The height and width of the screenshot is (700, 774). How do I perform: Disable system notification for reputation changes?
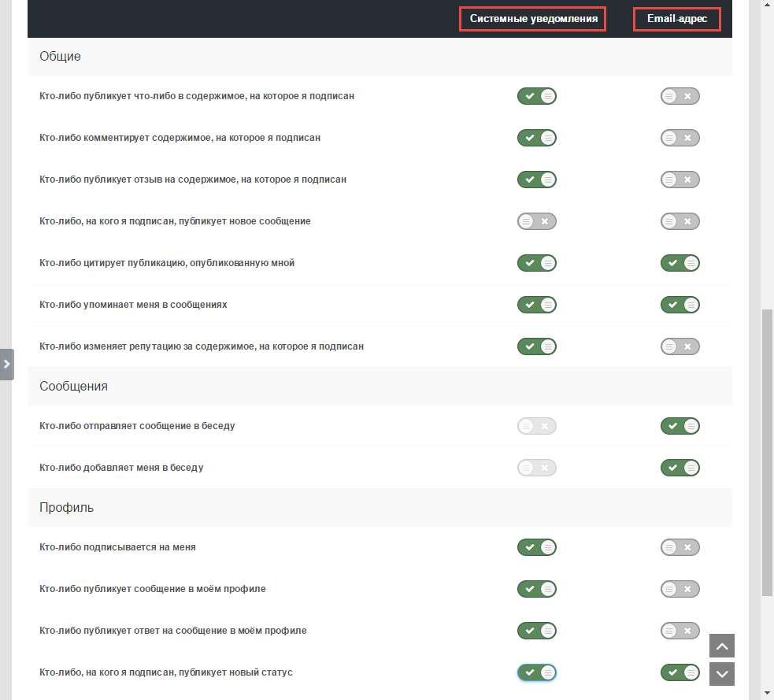click(536, 346)
